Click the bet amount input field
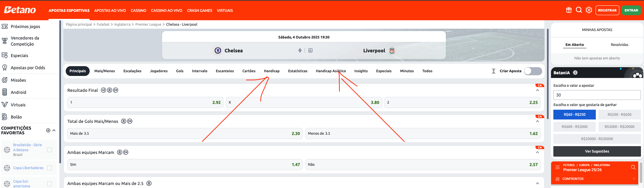Image resolution: width=644 pixels, height=188 pixels. [x=597, y=95]
